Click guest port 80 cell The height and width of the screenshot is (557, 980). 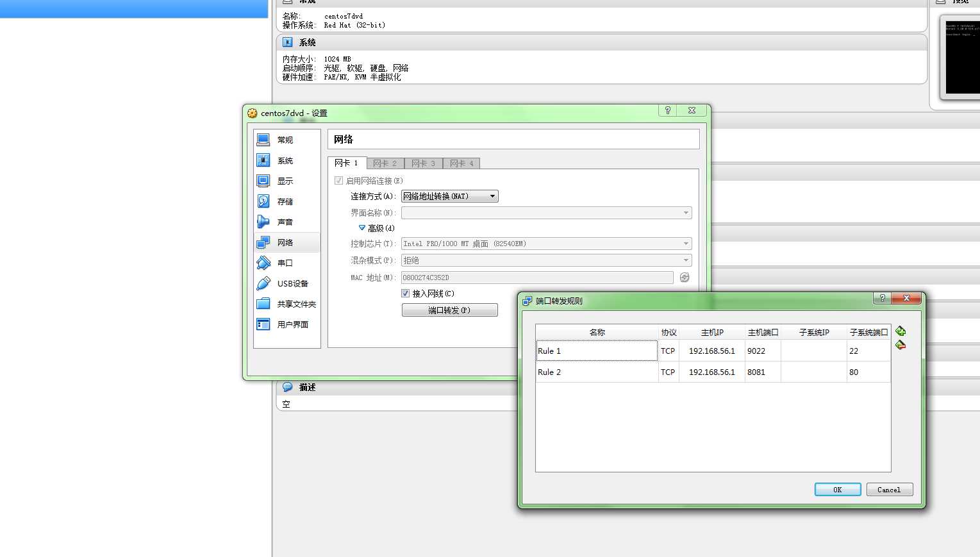click(868, 372)
